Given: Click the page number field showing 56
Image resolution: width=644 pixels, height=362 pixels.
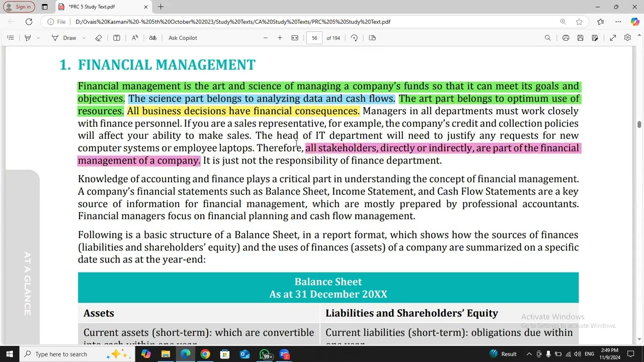Looking at the screenshot, I should (x=314, y=38).
